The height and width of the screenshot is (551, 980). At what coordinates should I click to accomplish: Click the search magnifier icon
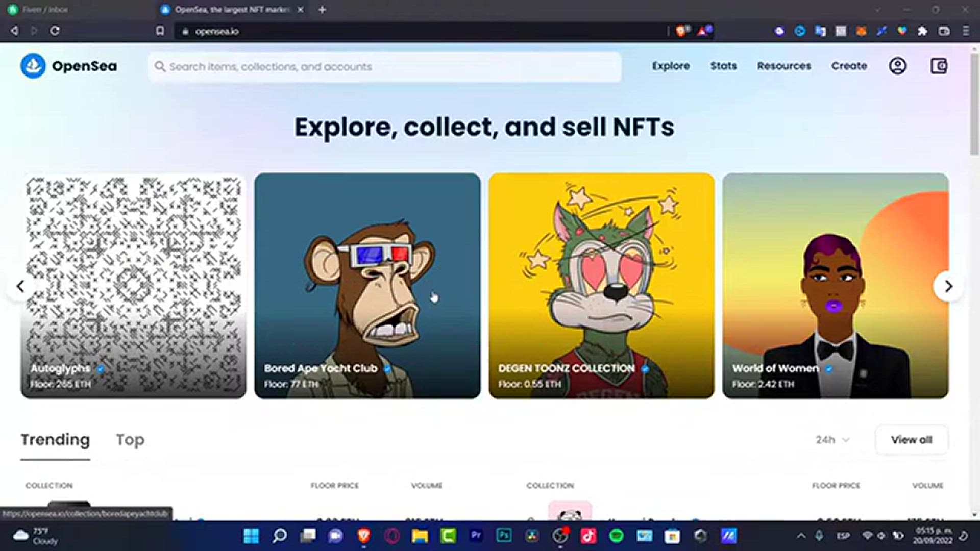point(160,67)
